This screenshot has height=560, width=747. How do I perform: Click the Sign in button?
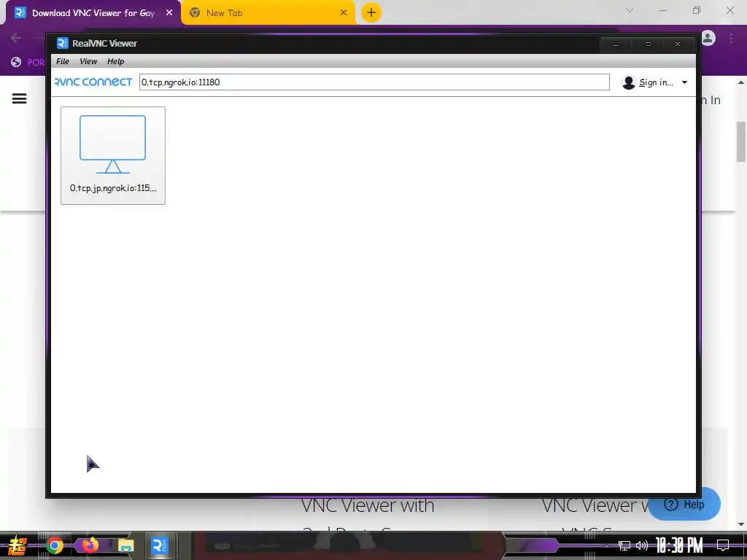click(656, 82)
